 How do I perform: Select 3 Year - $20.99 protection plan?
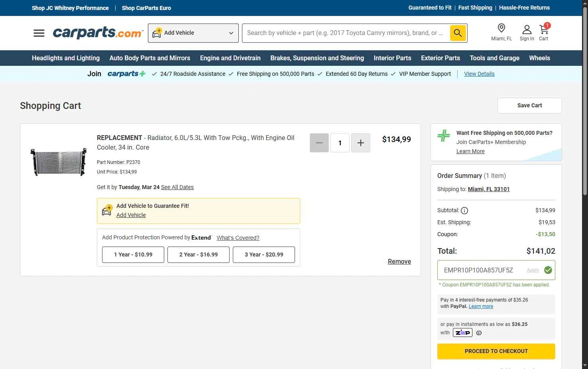tap(264, 255)
